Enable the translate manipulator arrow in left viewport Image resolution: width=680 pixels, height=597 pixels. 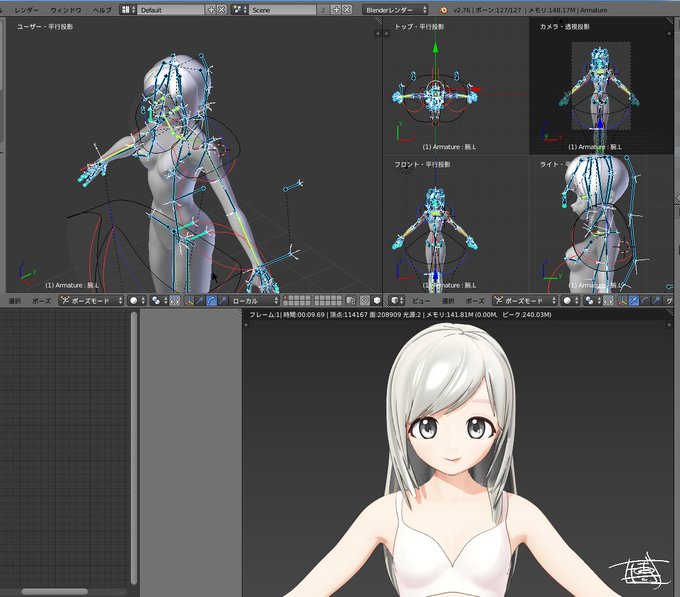coord(200,300)
